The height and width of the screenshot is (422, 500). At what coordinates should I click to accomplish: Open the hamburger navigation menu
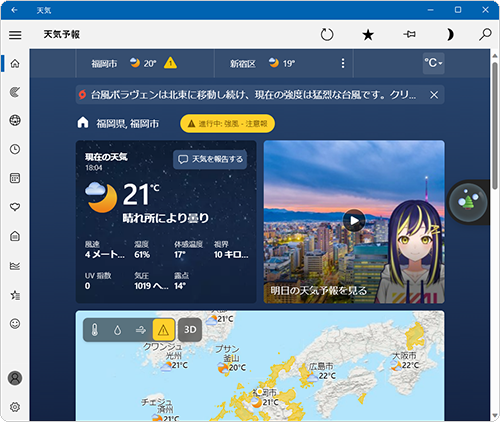click(15, 35)
